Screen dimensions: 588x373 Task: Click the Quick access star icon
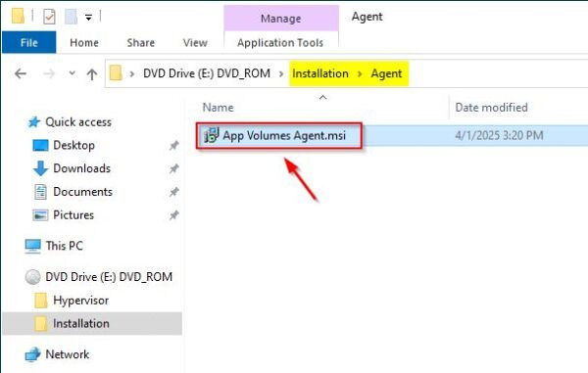tap(34, 121)
